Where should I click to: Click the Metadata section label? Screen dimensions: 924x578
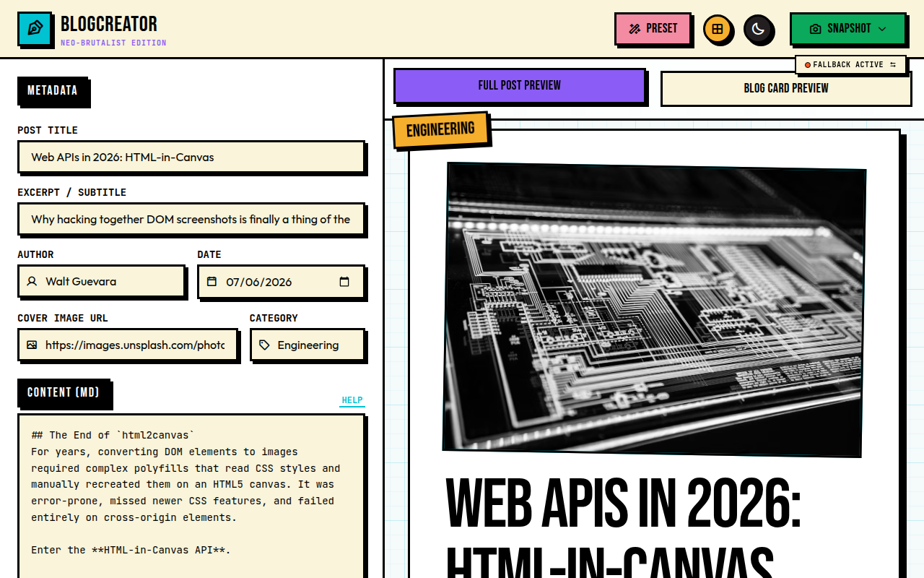(x=53, y=90)
